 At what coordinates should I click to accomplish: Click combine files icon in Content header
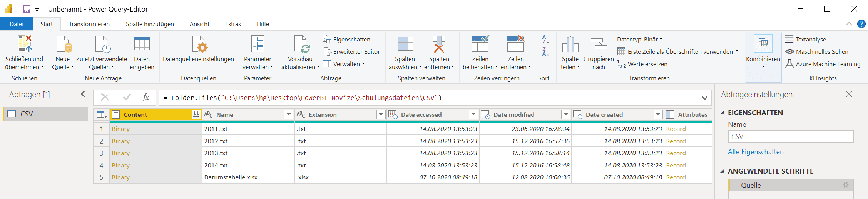(196, 114)
